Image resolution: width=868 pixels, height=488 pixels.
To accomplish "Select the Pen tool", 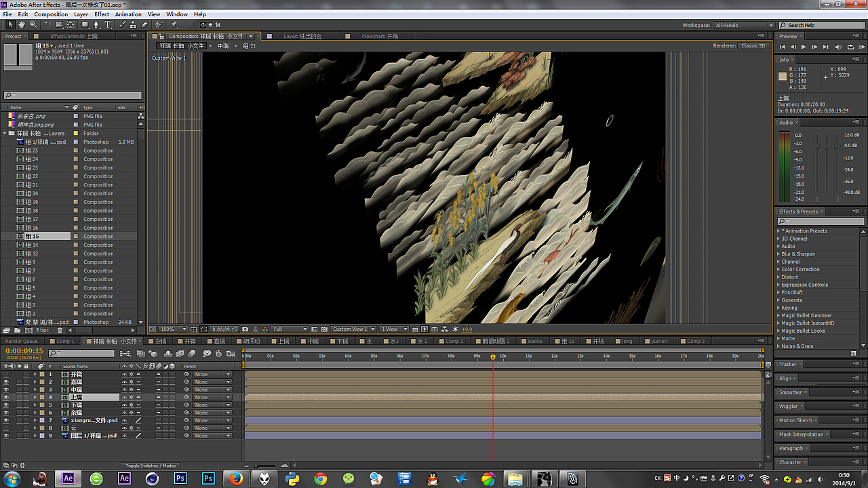I will click(x=96, y=24).
